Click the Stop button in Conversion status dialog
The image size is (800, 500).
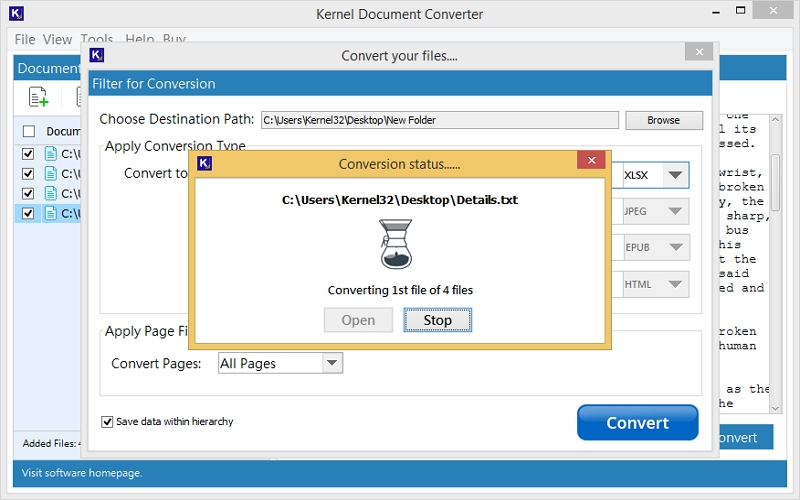(x=437, y=320)
